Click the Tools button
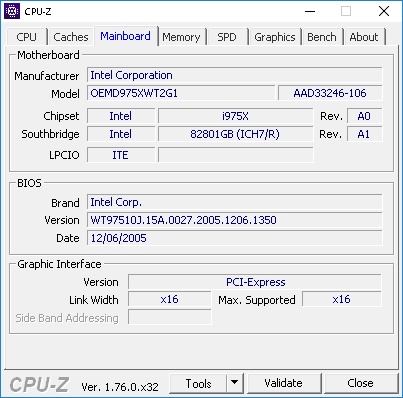Viewport: 403px width, 398px height. click(198, 383)
